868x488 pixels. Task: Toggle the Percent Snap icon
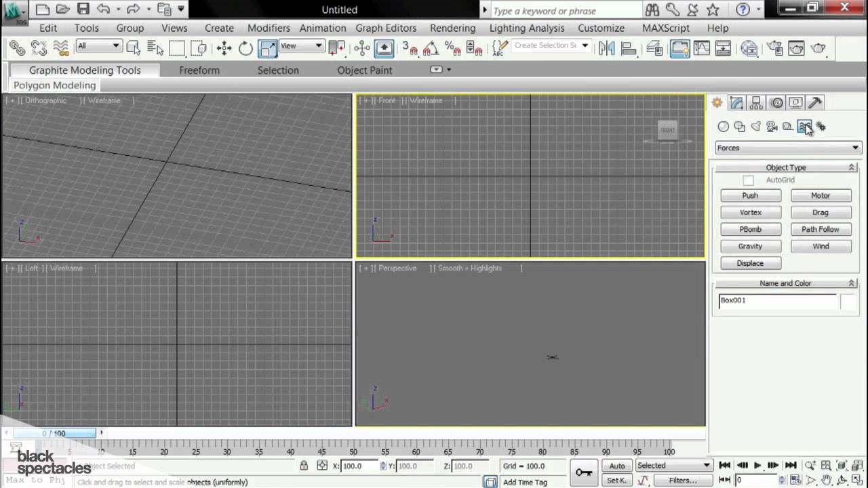(x=452, y=48)
